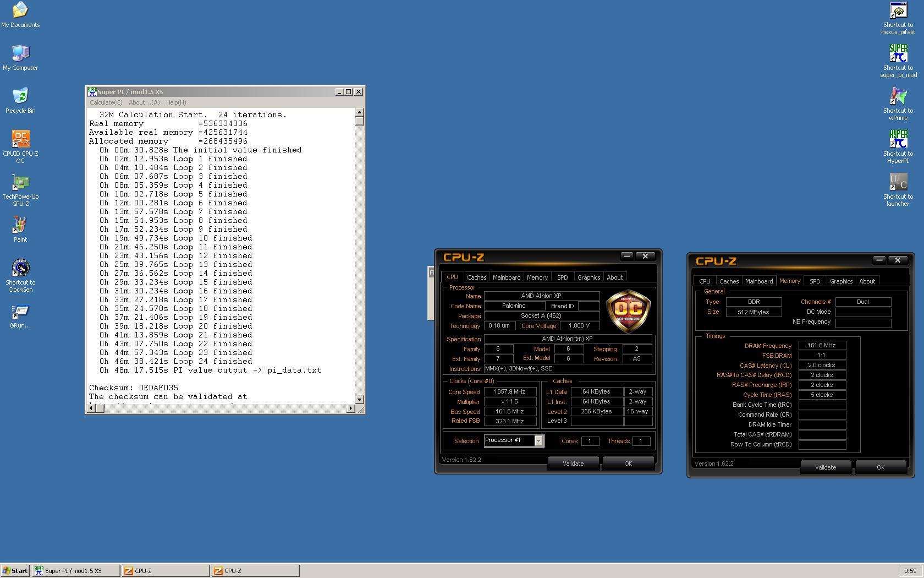Open Caches tab in right CPU-Z window
The height and width of the screenshot is (578, 924).
point(729,281)
